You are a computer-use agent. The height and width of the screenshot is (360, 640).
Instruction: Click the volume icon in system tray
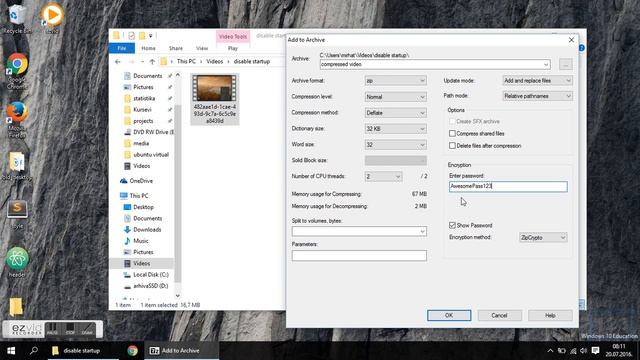(584, 351)
